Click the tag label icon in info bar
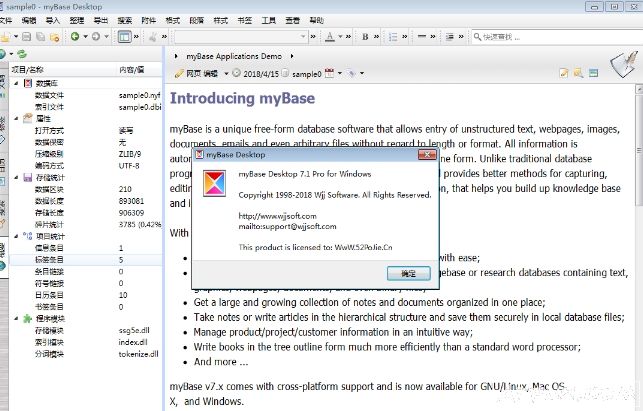 351,73
